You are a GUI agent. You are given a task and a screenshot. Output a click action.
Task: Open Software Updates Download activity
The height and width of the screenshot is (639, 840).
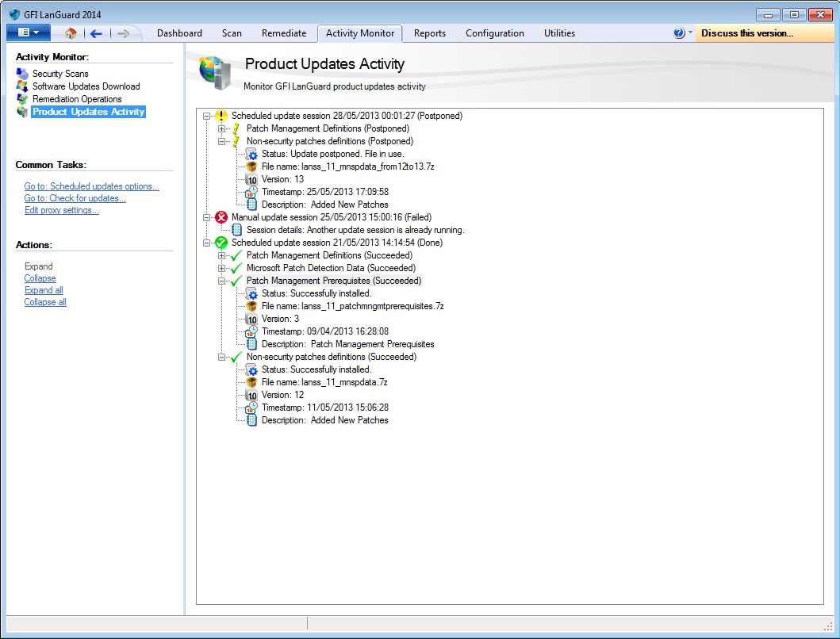[x=86, y=86]
